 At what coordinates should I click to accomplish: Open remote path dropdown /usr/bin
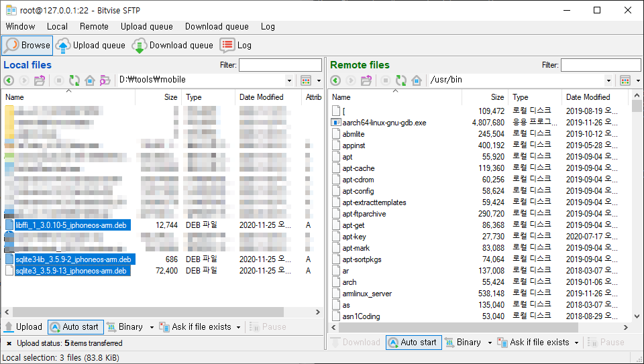pyautogui.click(x=608, y=80)
